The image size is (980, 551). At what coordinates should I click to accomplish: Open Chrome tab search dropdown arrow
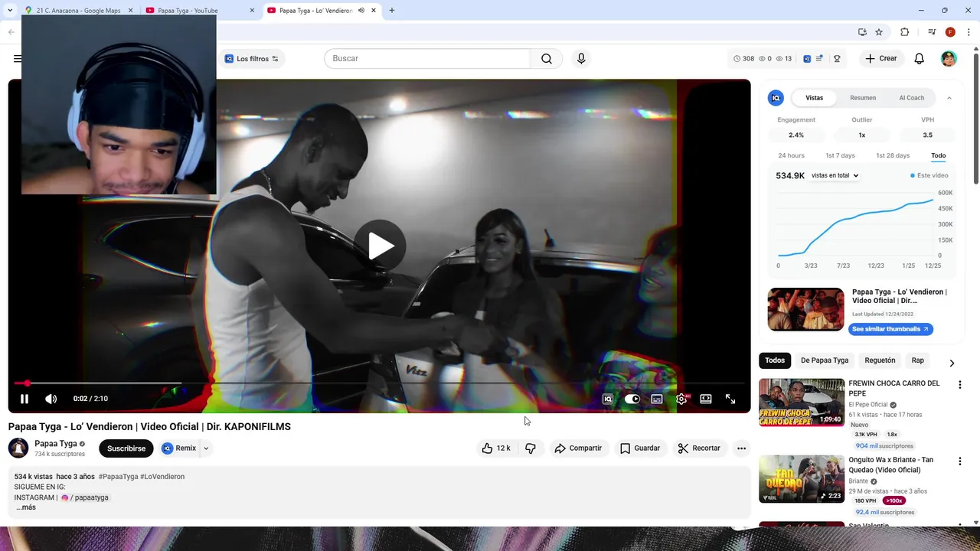tap(10, 11)
